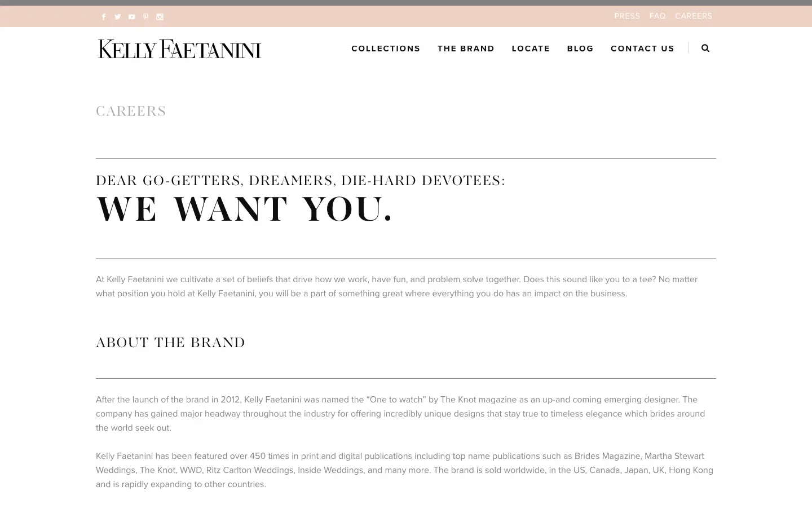Select The Brand navigation item
Image resolution: width=812 pixels, height=508 pixels.
(466, 49)
